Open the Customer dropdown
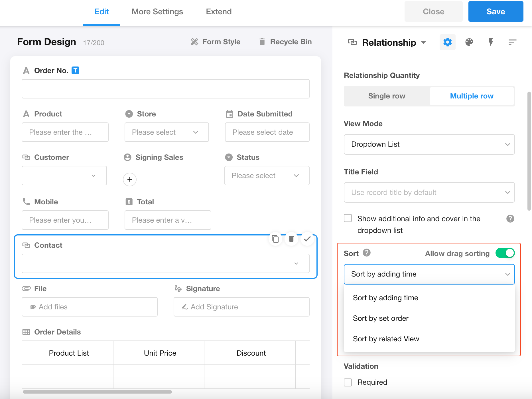Screen dimensions: 532x399 point(64,176)
